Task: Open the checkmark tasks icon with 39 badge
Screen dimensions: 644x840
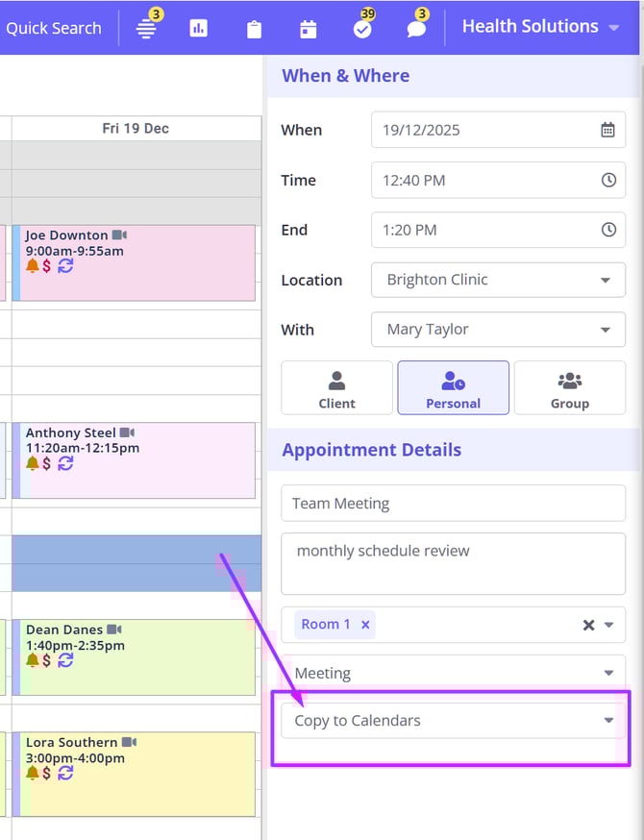Action: 362,29
